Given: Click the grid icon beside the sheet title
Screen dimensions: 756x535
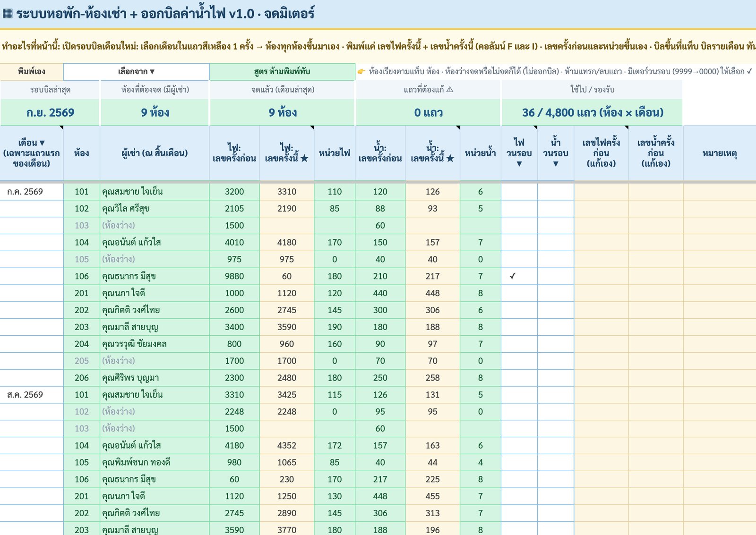Looking at the screenshot, I should tap(8, 13).
